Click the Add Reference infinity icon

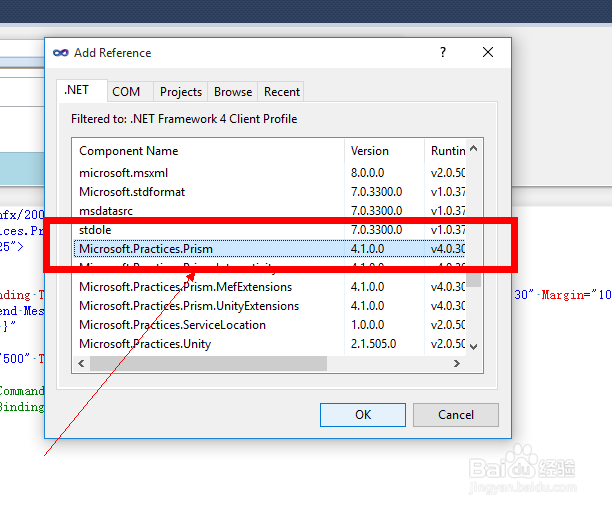click(x=60, y=53)
